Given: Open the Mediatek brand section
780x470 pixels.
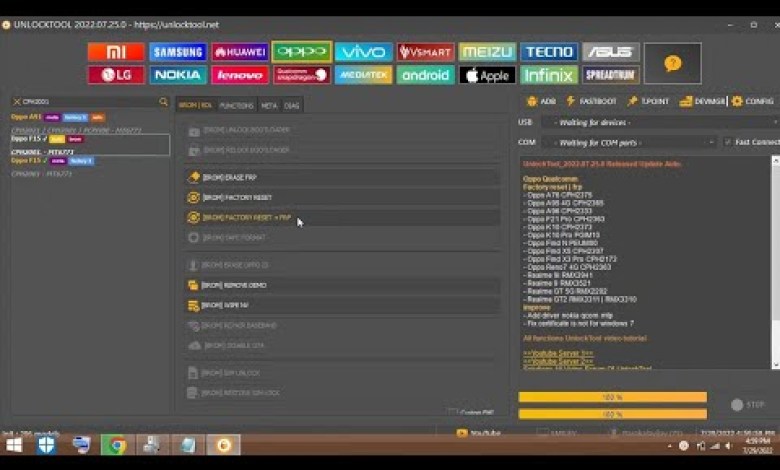Looking at the screenshot, I should click(364, 75).
